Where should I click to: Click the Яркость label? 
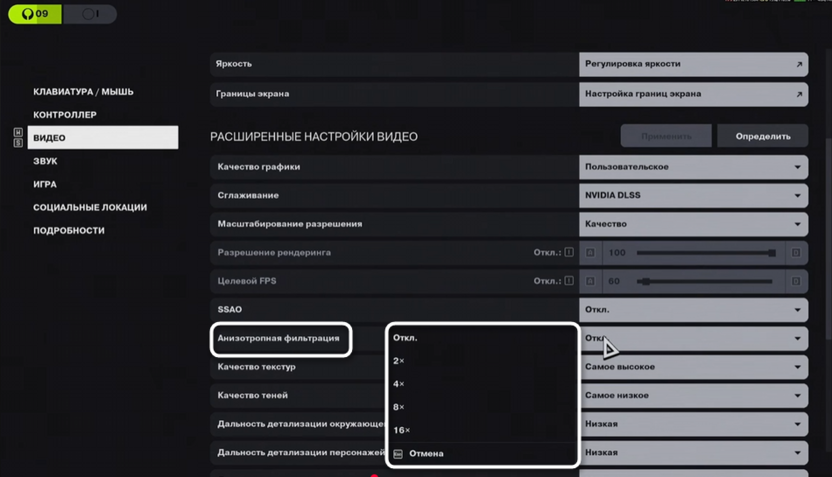[x=233, y=64]
